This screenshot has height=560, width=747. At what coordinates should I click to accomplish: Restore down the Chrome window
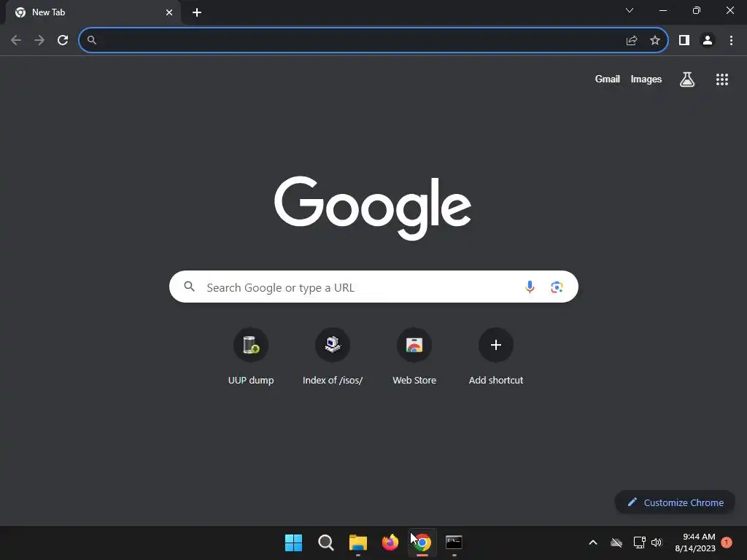tap(697, 10)
